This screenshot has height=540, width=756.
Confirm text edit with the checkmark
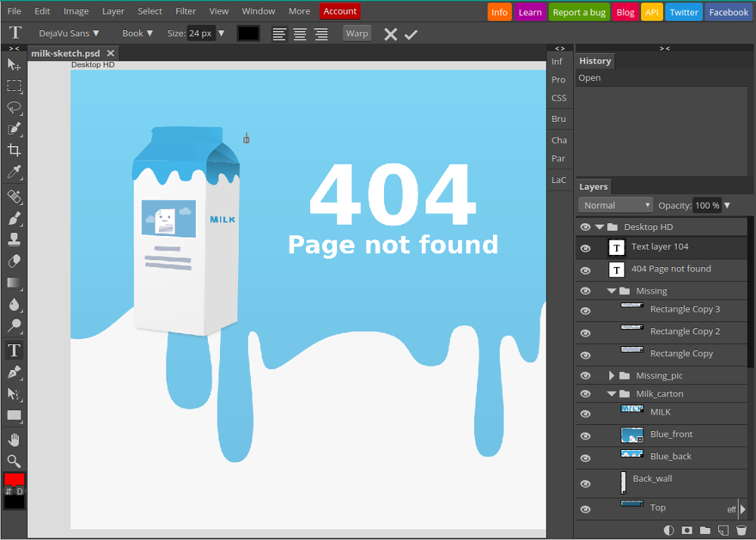click(x=411, y=34)
